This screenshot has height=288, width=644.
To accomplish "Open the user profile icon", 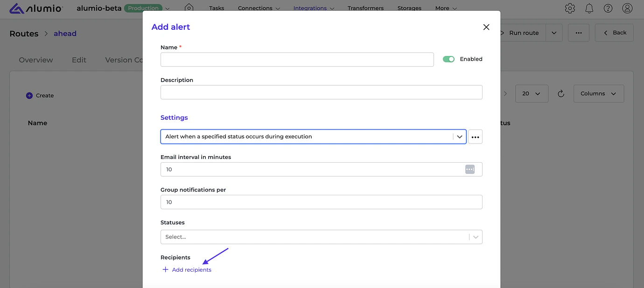I will 627,8.
